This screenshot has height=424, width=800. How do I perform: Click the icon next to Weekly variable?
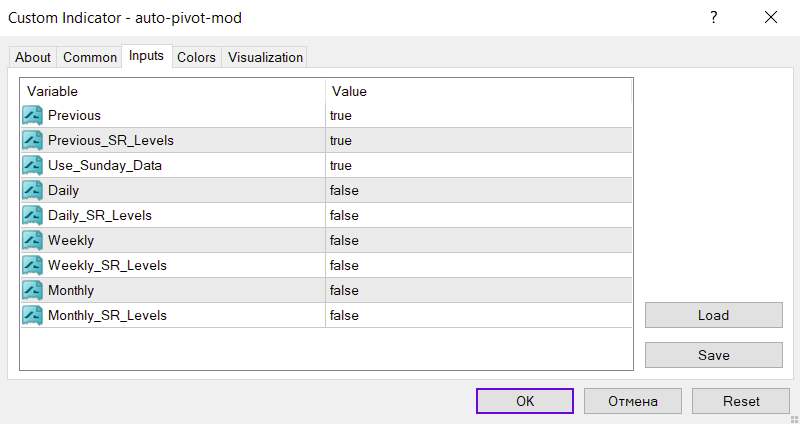[x=32, y=240]
